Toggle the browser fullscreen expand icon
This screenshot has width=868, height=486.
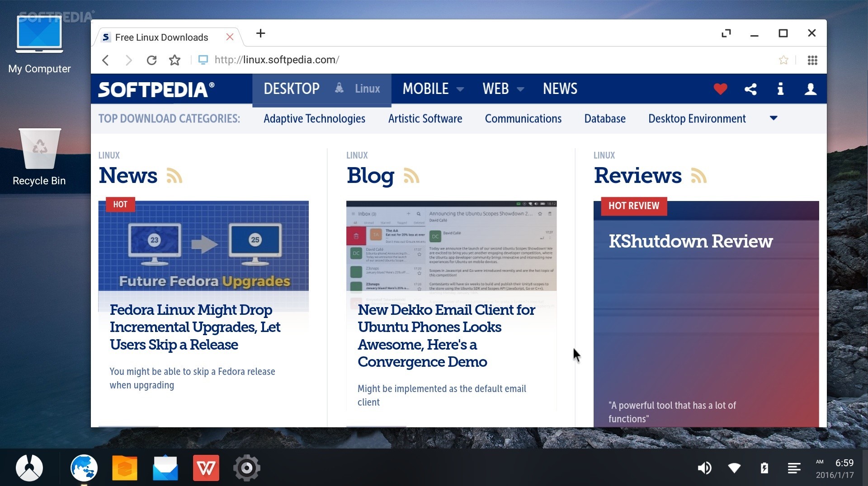coord(726,33)
